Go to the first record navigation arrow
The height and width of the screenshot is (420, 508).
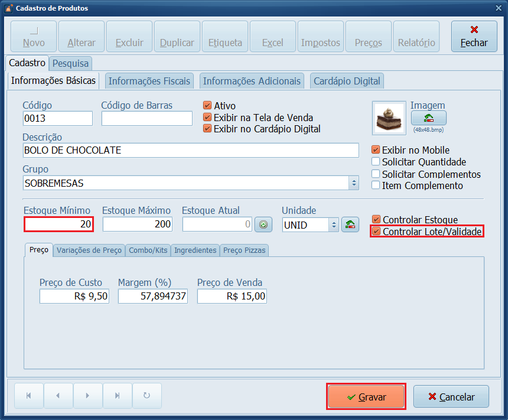click(x=28, y=396)
